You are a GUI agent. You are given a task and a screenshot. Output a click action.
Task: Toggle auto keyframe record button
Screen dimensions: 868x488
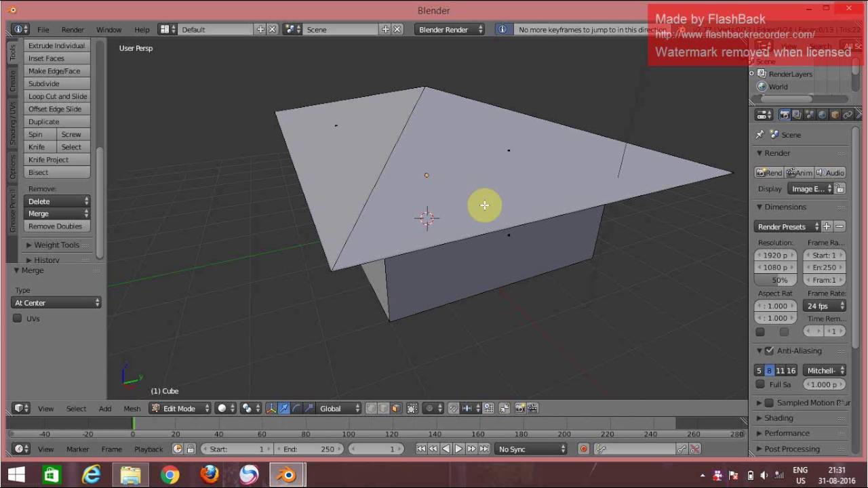coord(583,449)
